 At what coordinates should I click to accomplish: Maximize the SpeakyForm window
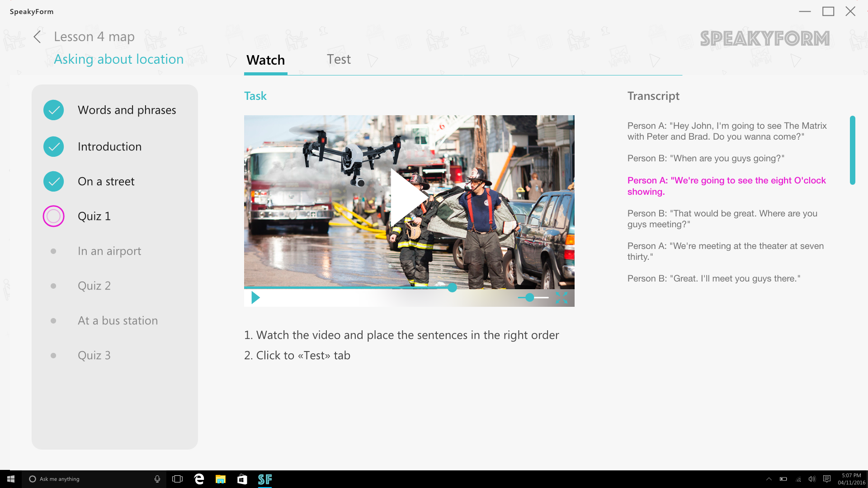coord(828,11)
